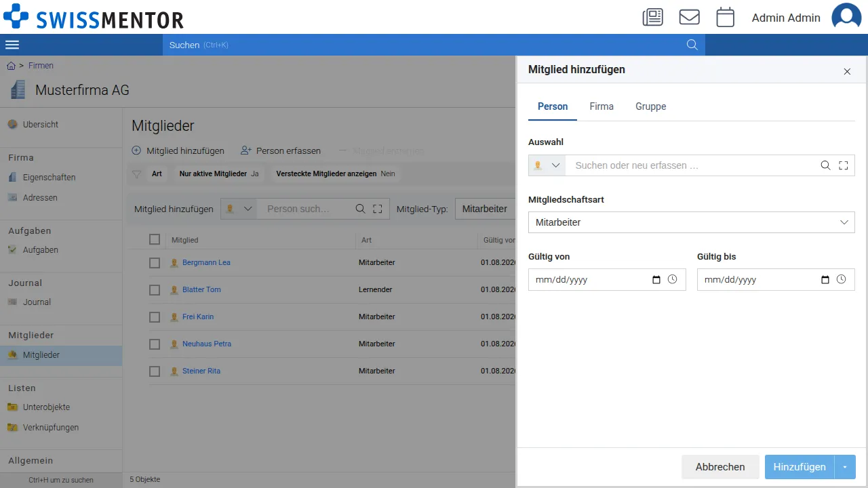
Task: Open Mitglied-Typ Mitarbeiter dropdown
Action: (485, 209)
